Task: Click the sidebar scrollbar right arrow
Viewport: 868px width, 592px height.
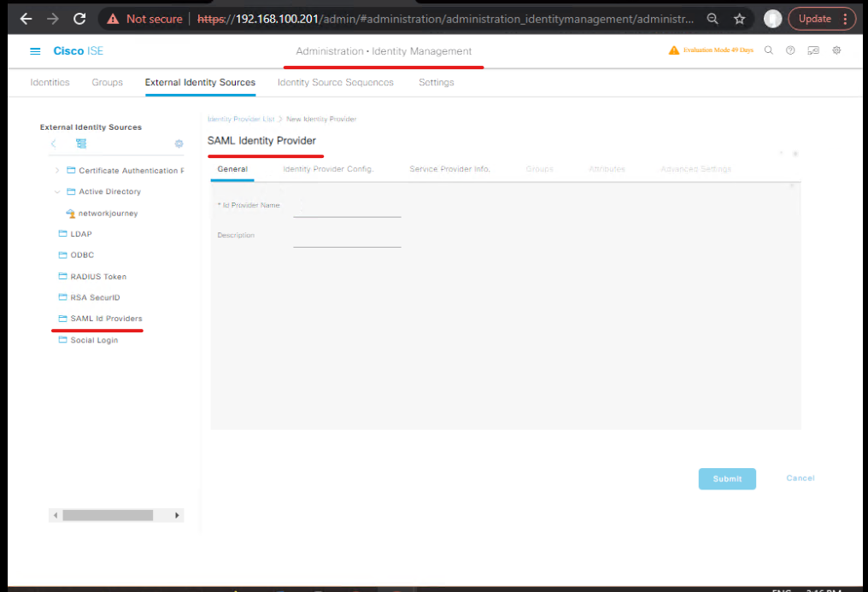Action: [x=177, y=515]
